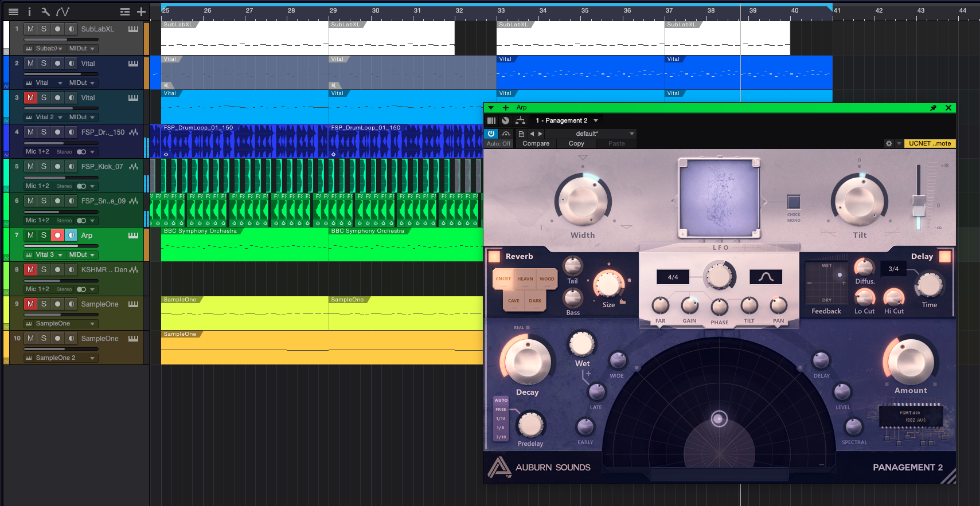Open the track list icon in toolbar

pyautogui.click(x=13, y=11)
